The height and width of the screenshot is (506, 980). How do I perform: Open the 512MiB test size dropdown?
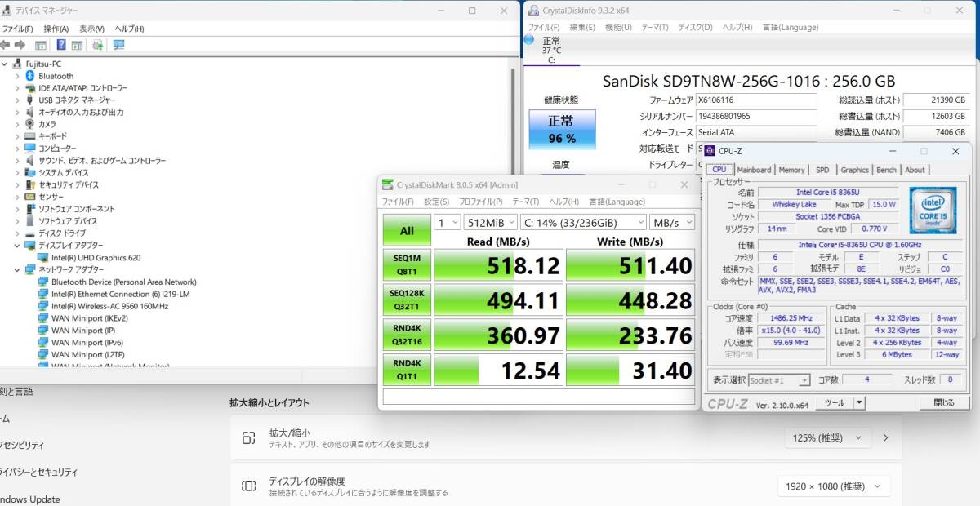[x=491, y=222]
